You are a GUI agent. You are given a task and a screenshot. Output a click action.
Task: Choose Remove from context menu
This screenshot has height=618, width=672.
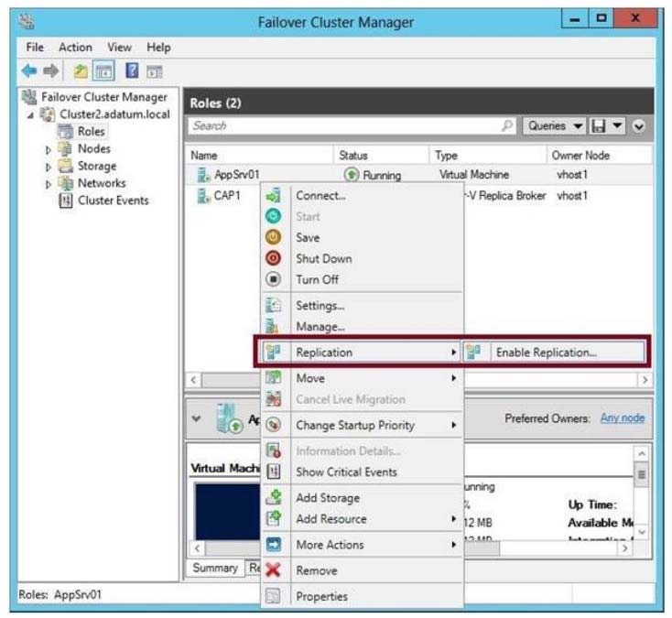(363, 570)
